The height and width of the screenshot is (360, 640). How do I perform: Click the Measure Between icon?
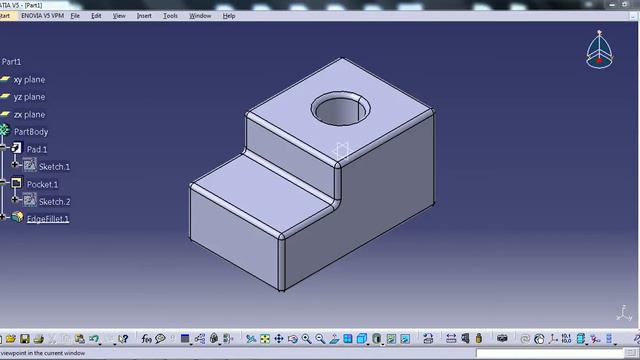pyautogui.click(x=451, y=338)
